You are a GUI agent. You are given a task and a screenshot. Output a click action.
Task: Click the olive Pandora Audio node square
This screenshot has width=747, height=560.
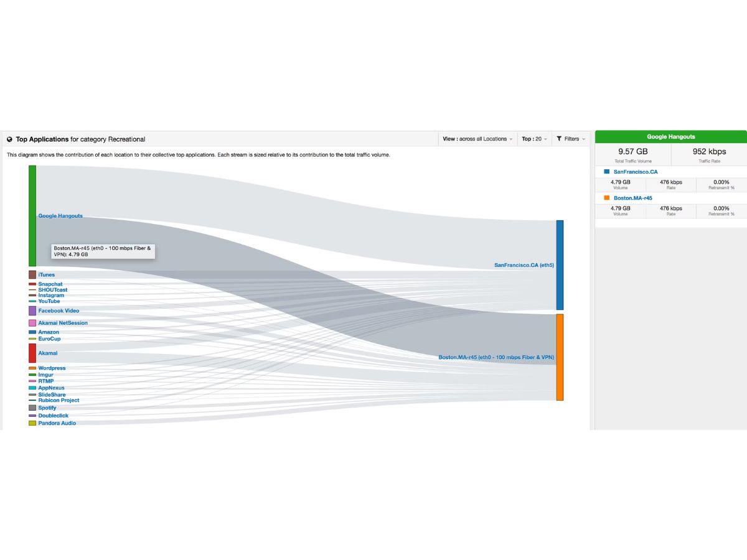coord(32,423)
